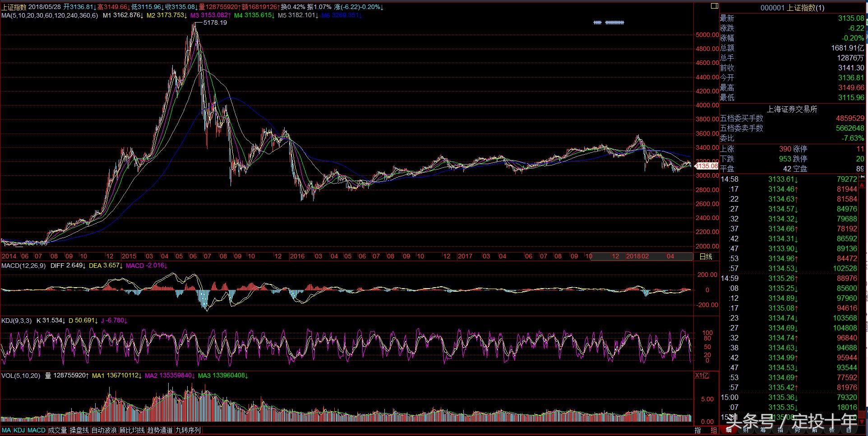Screen dimensions: 868x436
Task: Click the M1 3162.876 moving average value
Action: [x=123, y=15]
